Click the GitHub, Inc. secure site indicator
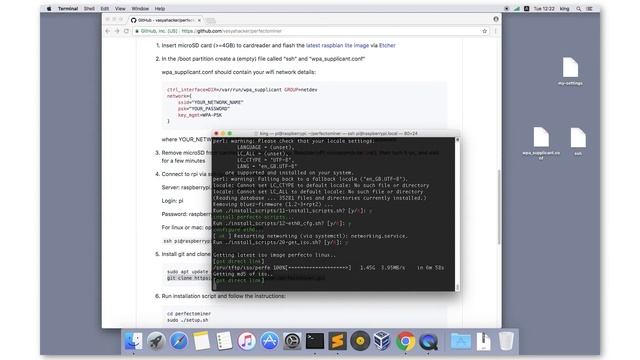This screenshot has height=360, width=640. coord(157,31)
